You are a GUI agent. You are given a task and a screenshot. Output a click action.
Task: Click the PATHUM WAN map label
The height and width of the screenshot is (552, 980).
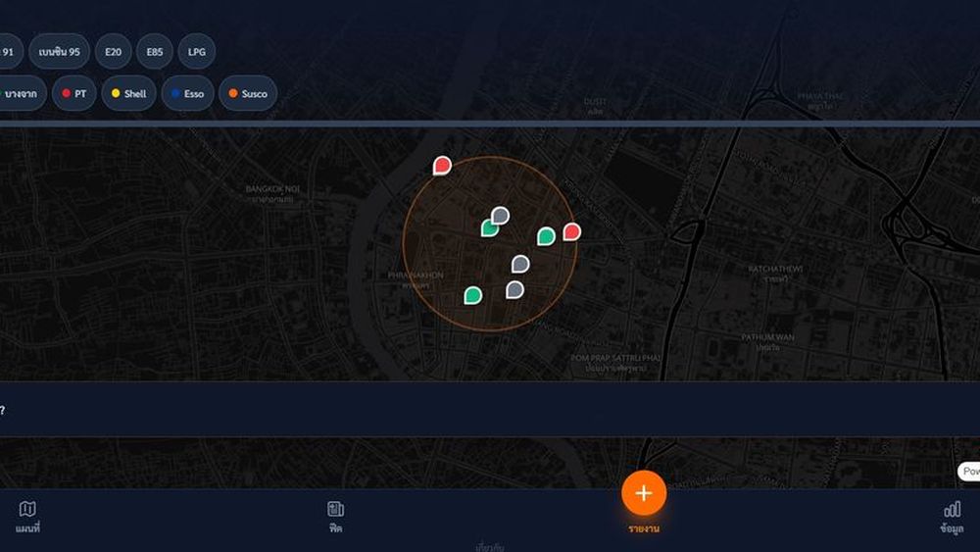click(x=768, y=337)
